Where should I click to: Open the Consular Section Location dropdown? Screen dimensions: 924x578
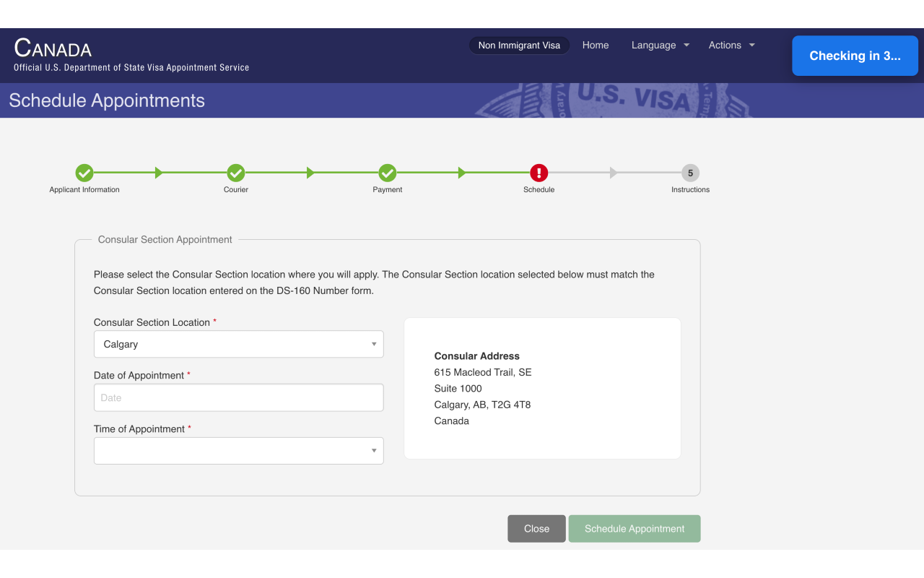(x=239, y=344)
